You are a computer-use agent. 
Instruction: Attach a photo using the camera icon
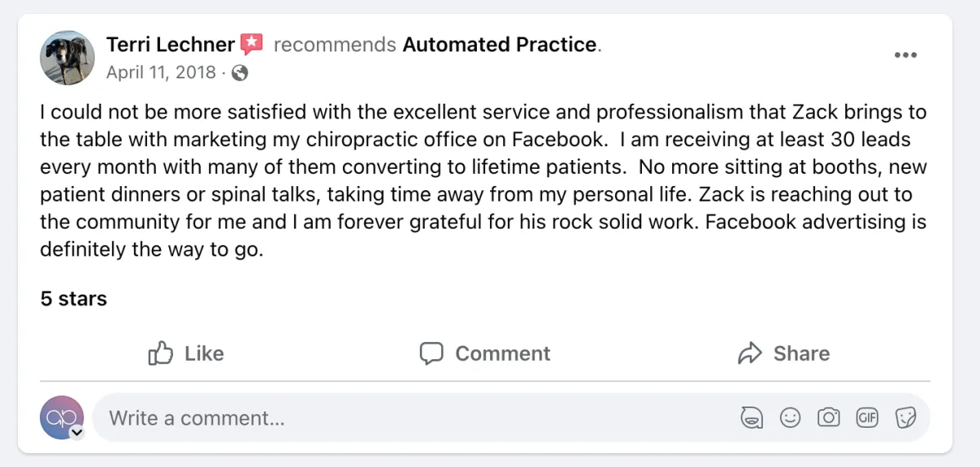[x=829, y=418]
